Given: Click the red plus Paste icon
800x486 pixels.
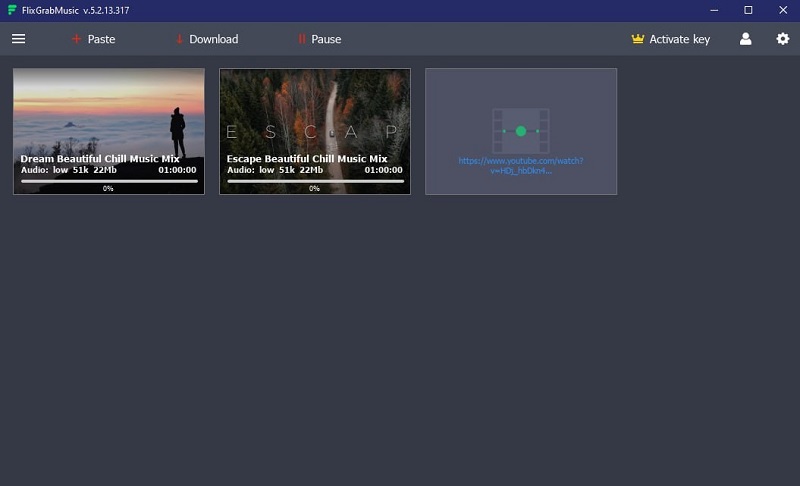Looking at the screenshot, I should coord(76,39).
